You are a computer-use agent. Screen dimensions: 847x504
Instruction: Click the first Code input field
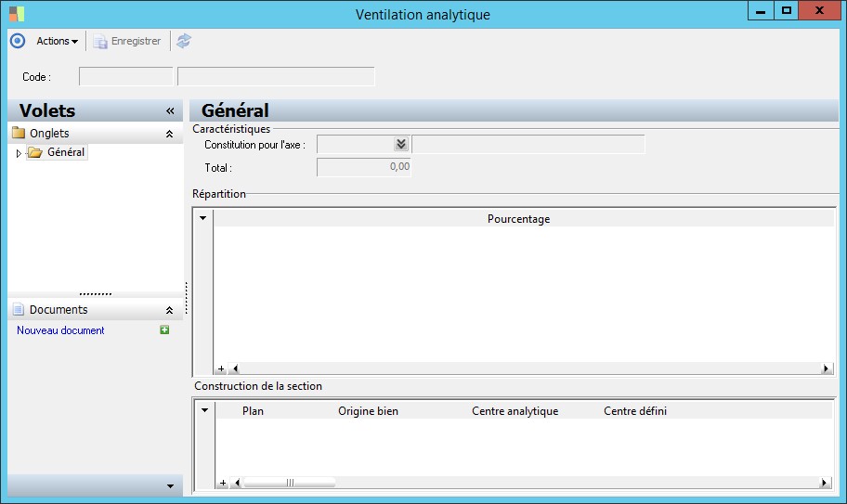(x=126, y=77)
